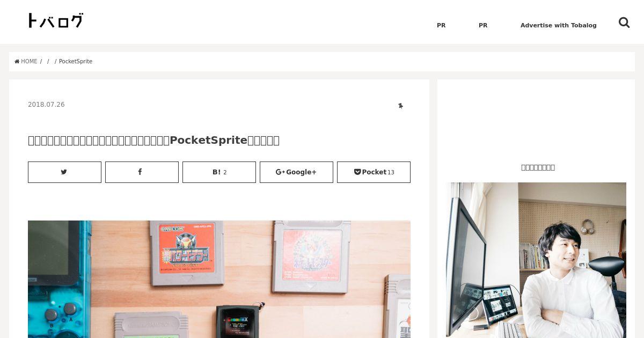Image resolution: width=644 pixels, height=338 pixels.
Task: Open the game cartridges article image
Action: [x=219, y=279]
